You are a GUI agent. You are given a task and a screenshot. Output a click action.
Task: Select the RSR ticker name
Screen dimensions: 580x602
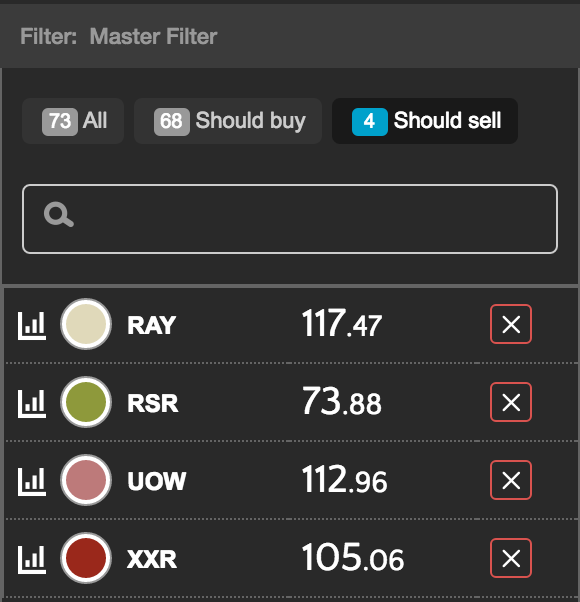[x=153, y=403]
